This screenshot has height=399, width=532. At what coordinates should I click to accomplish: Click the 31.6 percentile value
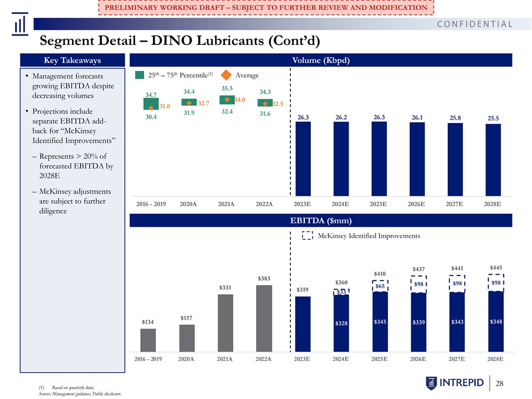(x=265, y=114)
